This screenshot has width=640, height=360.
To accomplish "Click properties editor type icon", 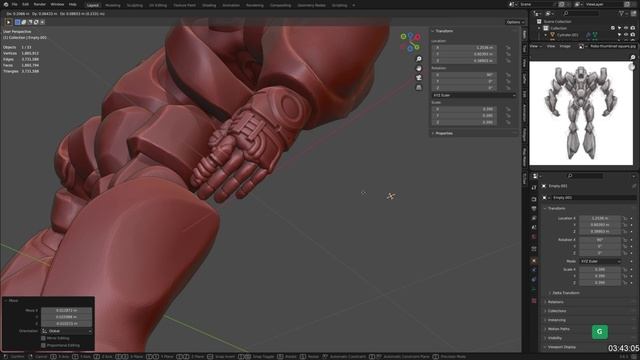I will (x=535, y=176).
